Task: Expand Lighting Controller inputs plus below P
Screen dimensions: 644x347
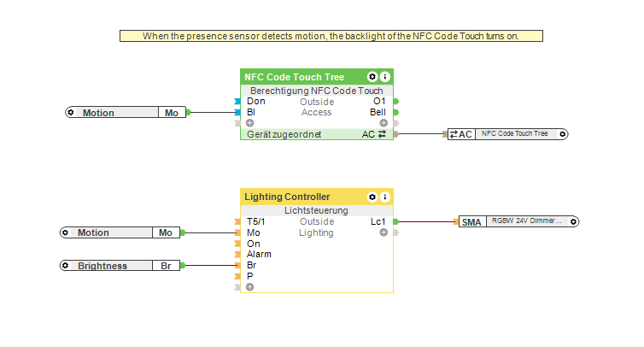Action: tap(249, 287)
